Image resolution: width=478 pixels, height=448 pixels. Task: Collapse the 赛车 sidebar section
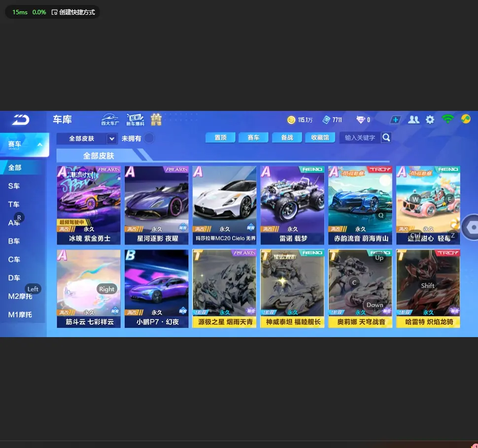click(24, 144)
